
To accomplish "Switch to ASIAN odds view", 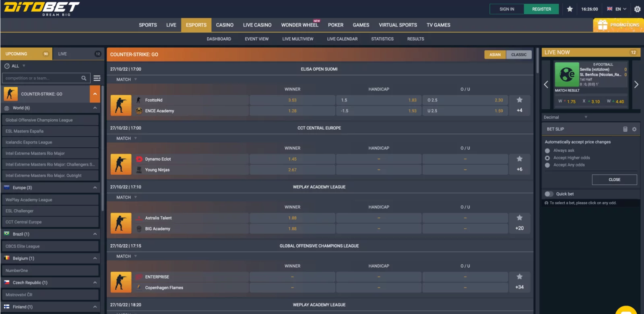I will [x=495, y=55].
